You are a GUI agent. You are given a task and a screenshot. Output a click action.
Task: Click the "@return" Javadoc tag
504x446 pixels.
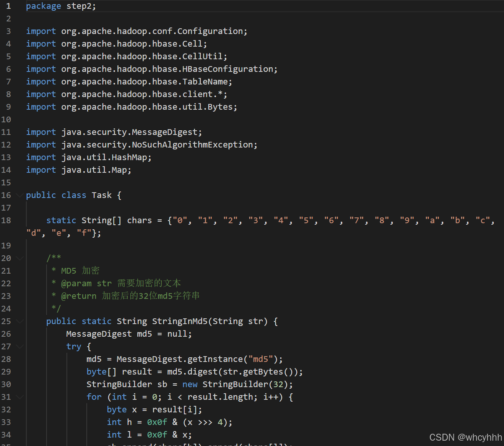[79, 296]
